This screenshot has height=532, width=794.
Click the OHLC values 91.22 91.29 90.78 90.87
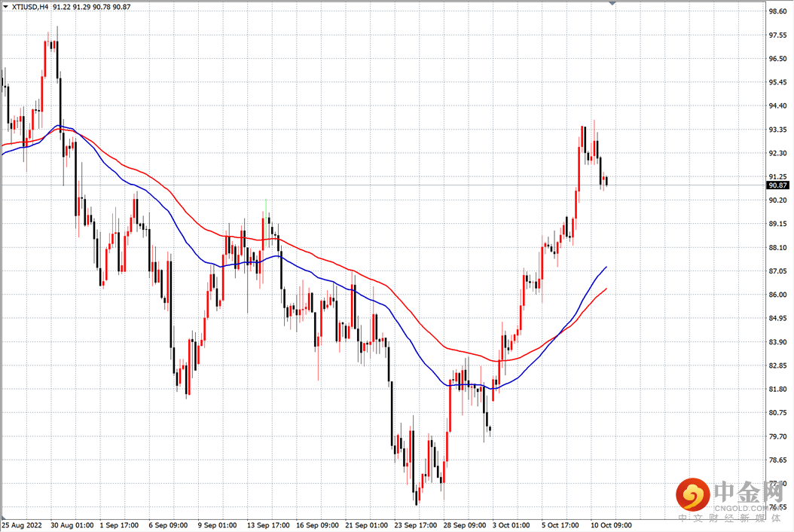[x=91, y=7]
